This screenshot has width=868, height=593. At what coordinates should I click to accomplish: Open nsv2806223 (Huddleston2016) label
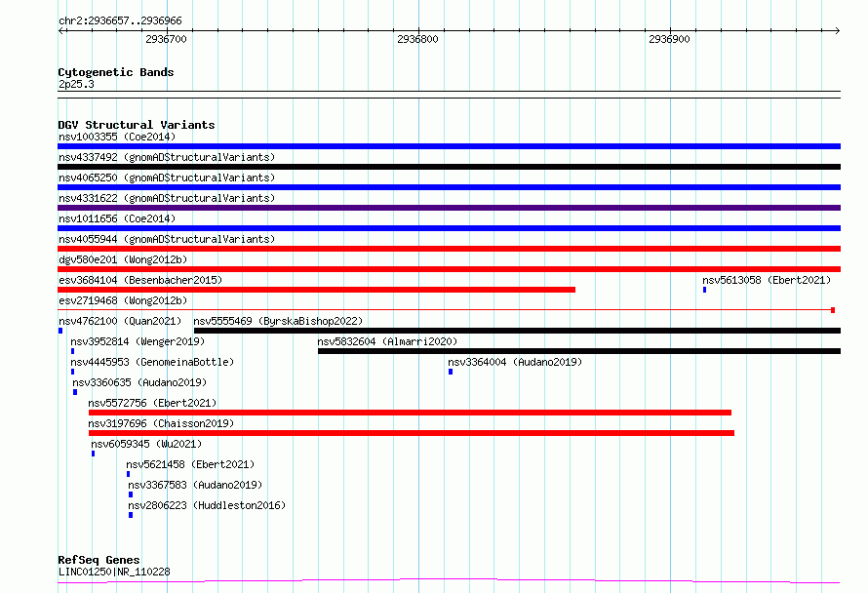tap(207, 505)
